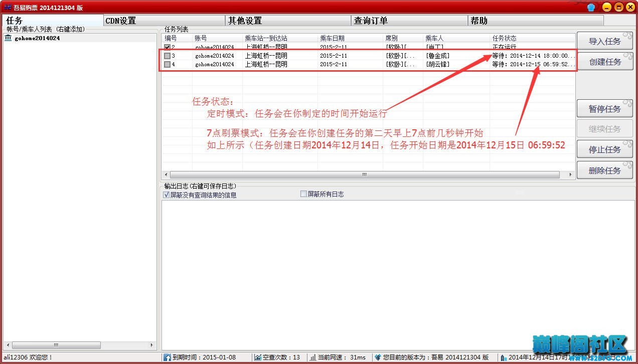Image resolution: width=638 pixels, height=364 pixels.
Task: Click the building icon beside the status bar date
Action: click(504, 357)
